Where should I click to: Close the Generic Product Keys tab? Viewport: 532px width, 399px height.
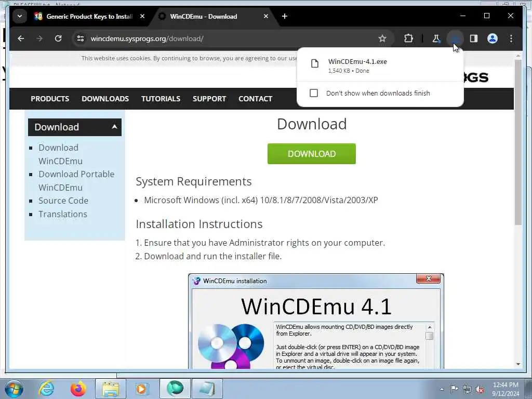click(x=142, y=16)
